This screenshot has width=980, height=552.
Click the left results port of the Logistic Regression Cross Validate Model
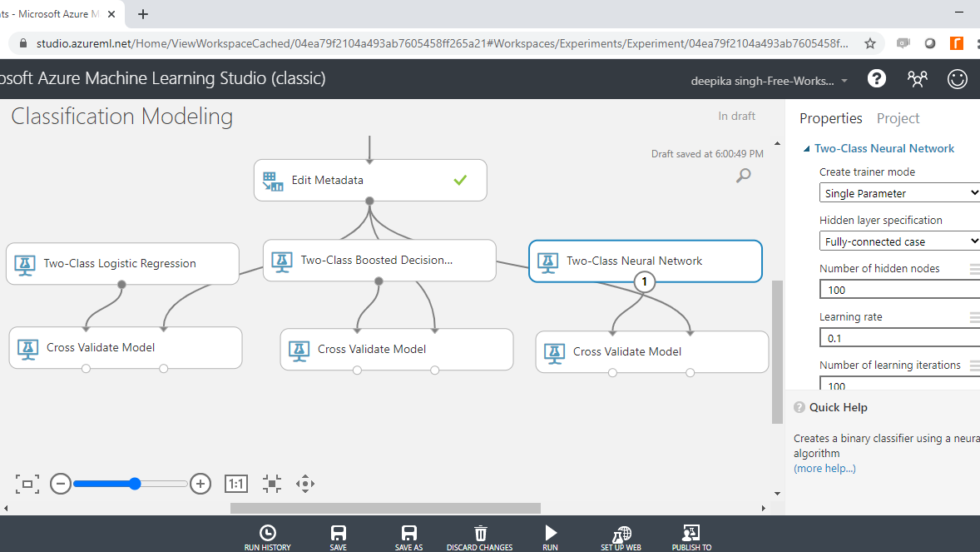(x=87, y=369)
